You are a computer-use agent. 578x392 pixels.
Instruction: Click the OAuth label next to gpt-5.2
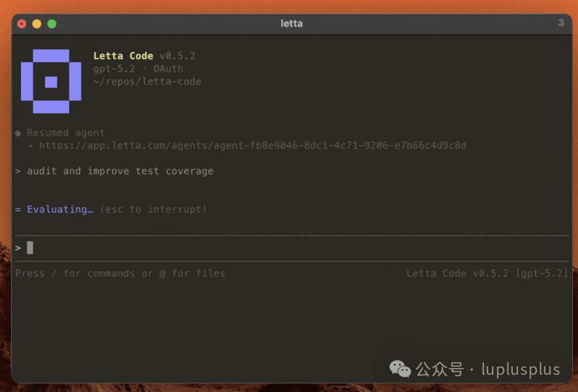(168, 68)
